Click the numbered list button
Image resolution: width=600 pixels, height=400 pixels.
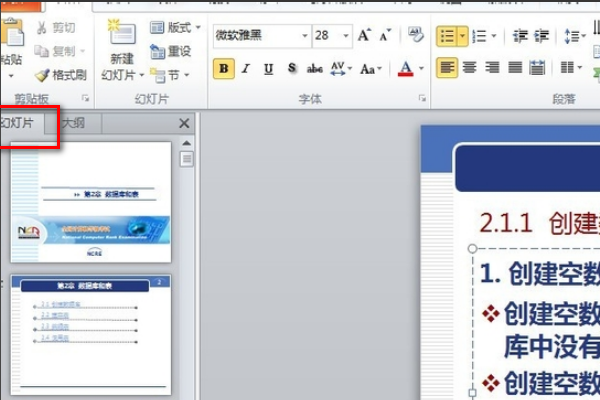pyautogui.click(x=479, y=36)
